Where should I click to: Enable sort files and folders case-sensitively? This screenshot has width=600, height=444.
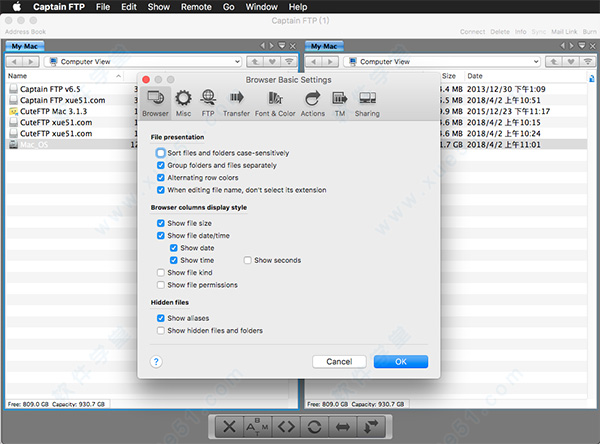[161, 153]
